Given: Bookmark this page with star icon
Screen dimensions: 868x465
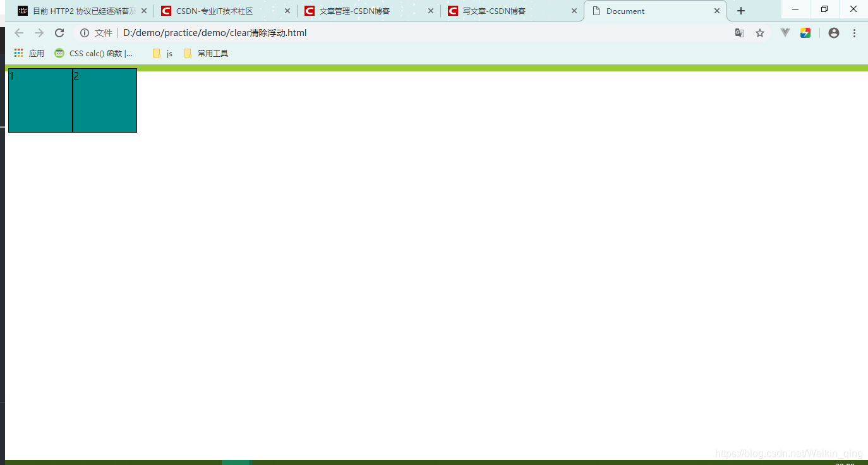Looking at the screenshot, I should (760, 33).
